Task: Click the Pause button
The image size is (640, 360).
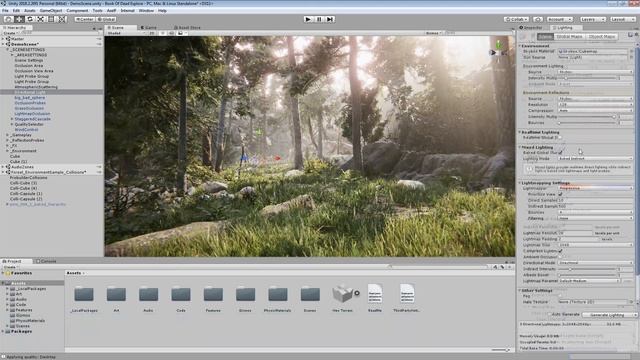Action: (319, 19)
